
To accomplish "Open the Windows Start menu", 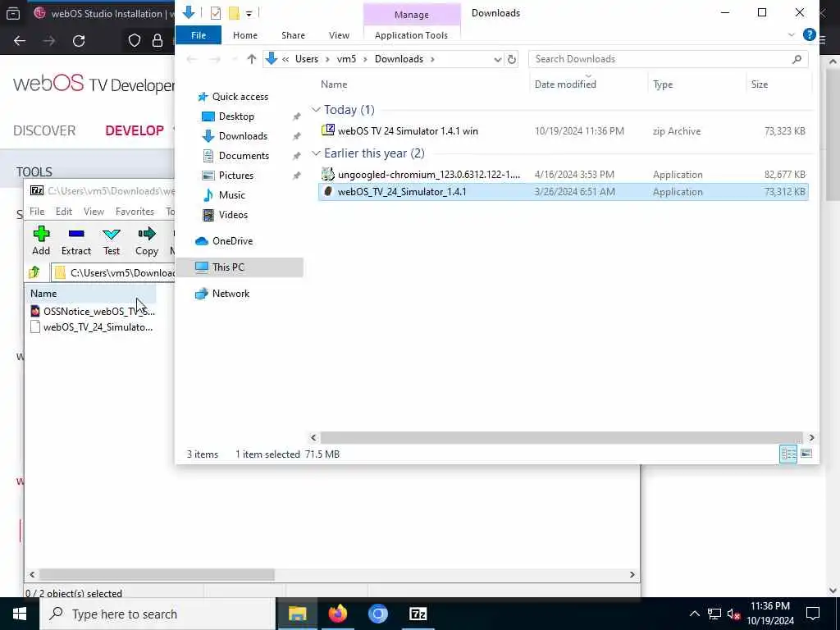I will [20, 614].
